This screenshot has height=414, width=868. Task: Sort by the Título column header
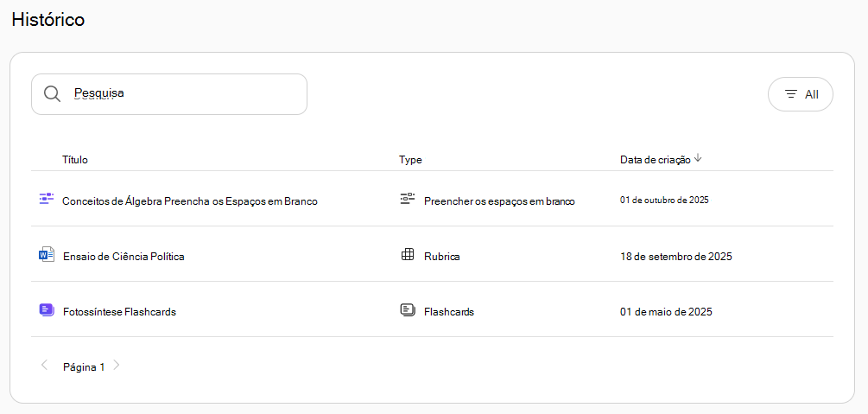pos(75,160)
